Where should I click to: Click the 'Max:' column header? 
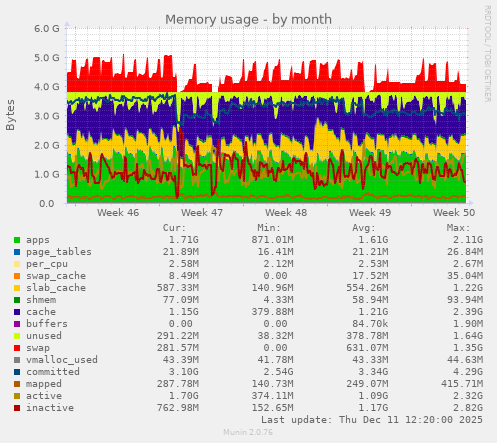458,228
